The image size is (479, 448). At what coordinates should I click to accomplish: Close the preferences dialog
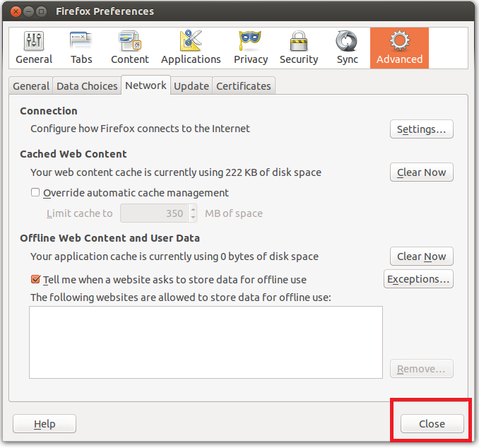(x=432, y=424)
